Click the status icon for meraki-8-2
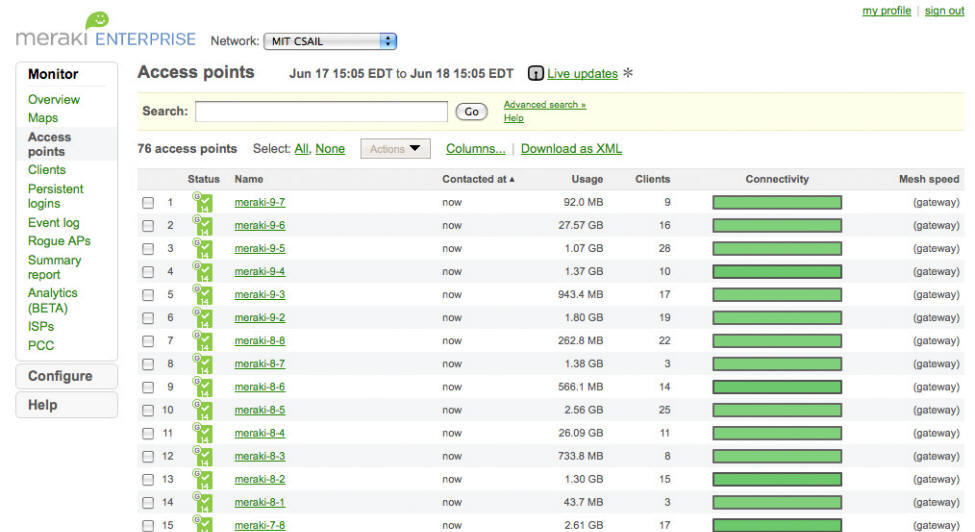This screenshot has height=532, width=975. (x=203, y=479)
